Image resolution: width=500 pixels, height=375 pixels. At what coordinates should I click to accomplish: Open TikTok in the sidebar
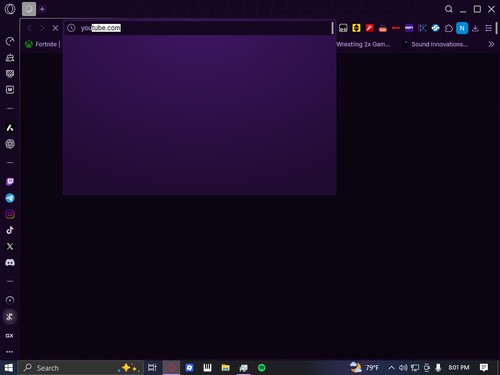tap(10, 230)
